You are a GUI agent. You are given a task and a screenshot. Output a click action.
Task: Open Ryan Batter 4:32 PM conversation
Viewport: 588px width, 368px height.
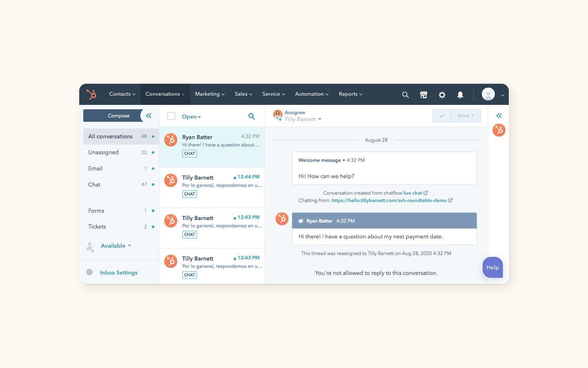(x=212, y=147)
